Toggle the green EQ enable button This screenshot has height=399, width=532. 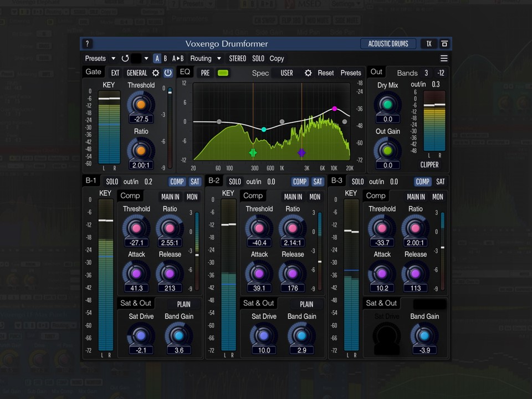point(223,73)
